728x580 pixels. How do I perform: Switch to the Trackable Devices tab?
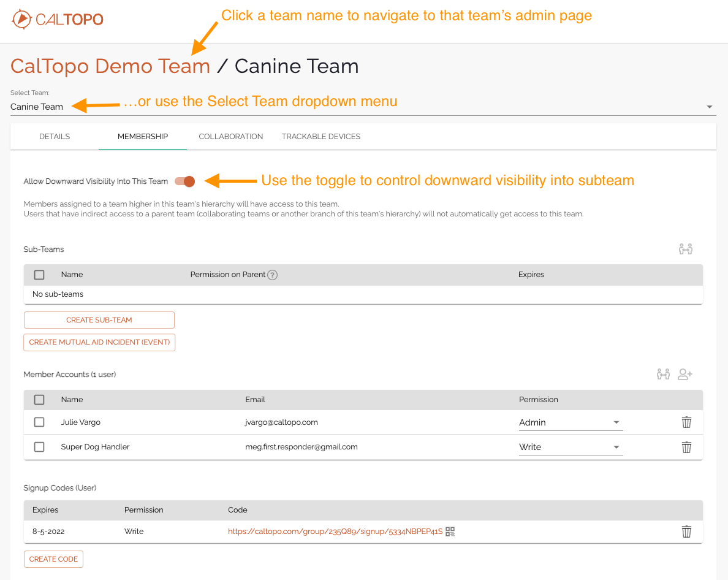click(x=321, y=137)
